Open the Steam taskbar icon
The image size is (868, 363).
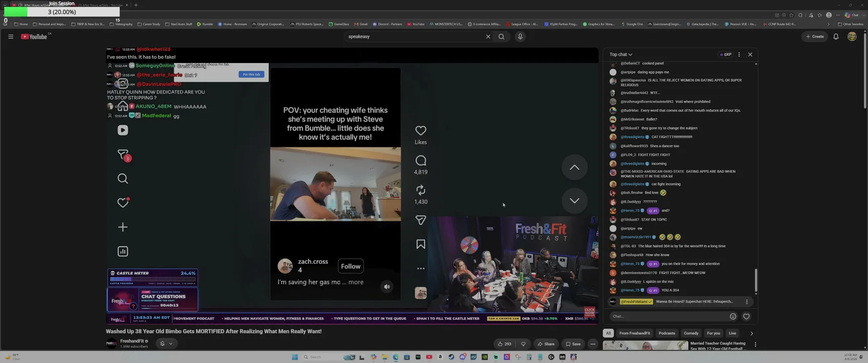[451, 357]
